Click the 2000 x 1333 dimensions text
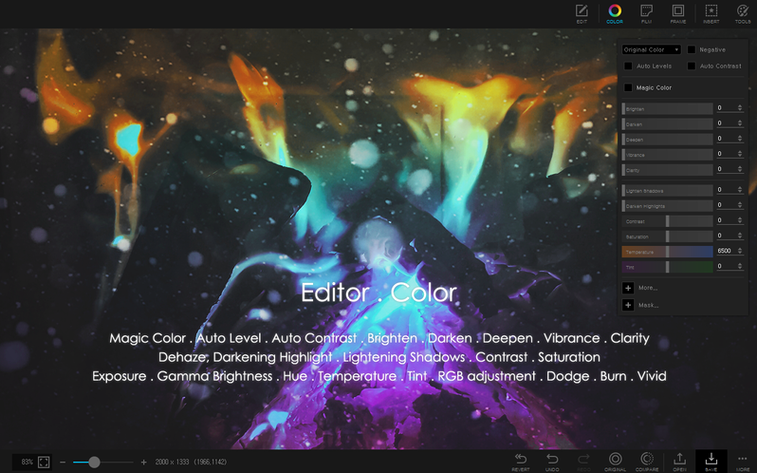Screen dimensions: 757x473 [172, 462]
